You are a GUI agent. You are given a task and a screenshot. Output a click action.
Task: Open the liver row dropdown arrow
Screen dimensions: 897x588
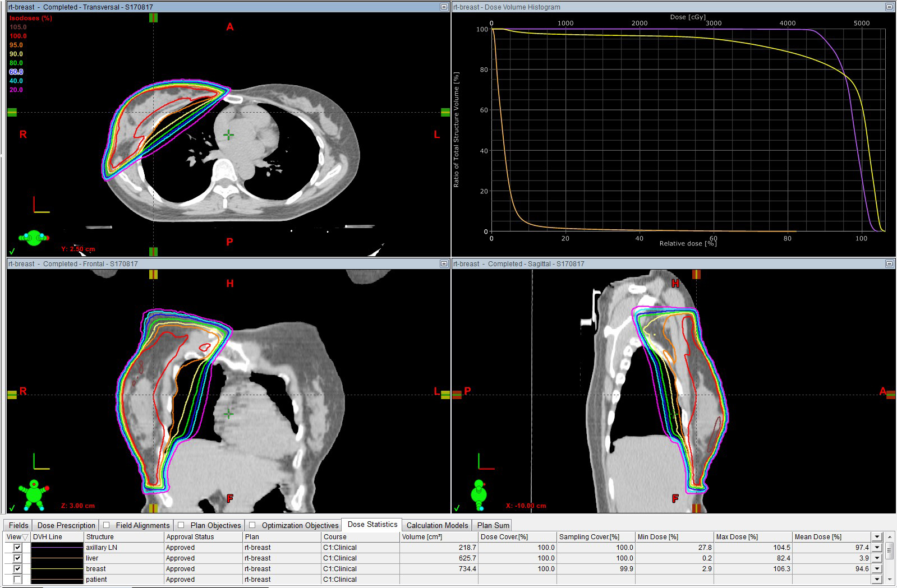coord(877,558)
